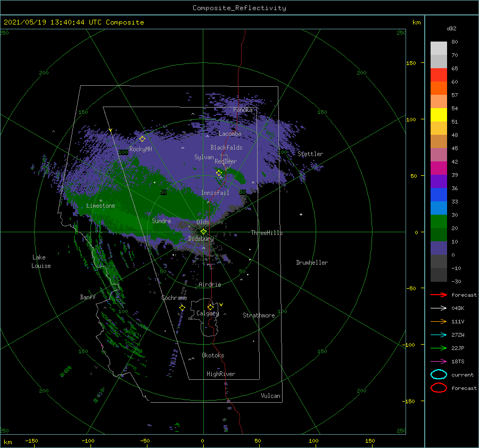Click the Composite_Reflectivity title

[x=240, y=8]
